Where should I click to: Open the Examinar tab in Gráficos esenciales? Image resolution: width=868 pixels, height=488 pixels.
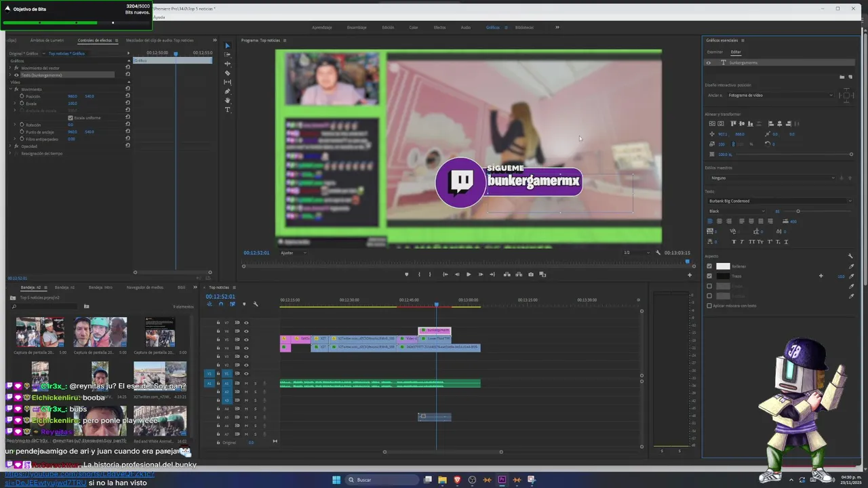[715, 52]
